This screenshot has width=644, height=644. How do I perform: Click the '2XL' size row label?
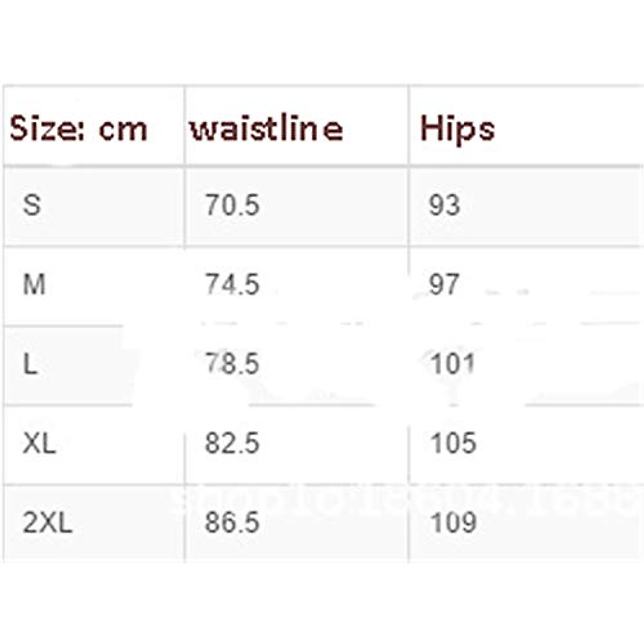pos(47,522)
